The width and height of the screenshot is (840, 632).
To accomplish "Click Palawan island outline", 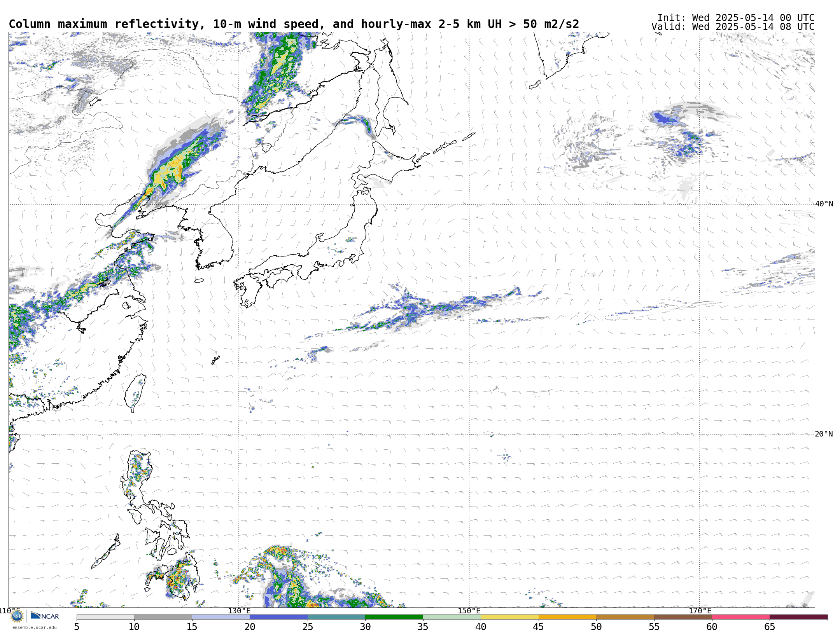I will tap(105, 552).
